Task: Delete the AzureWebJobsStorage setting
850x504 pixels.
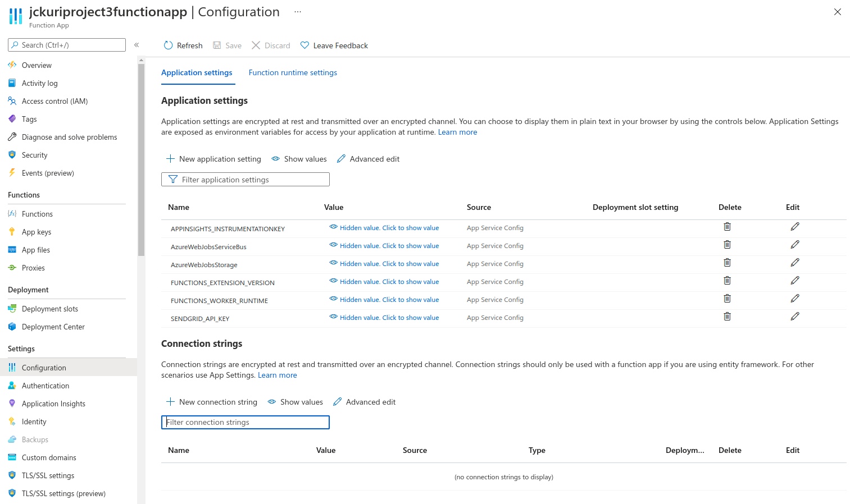Action: pos(727,263)
